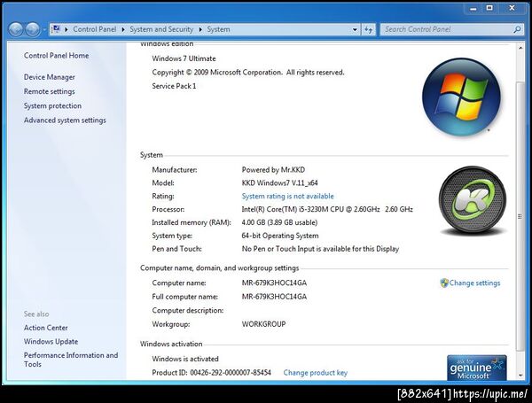
Task: Open recent pages dropdown beside Forward button
Action: coord(44,30)
